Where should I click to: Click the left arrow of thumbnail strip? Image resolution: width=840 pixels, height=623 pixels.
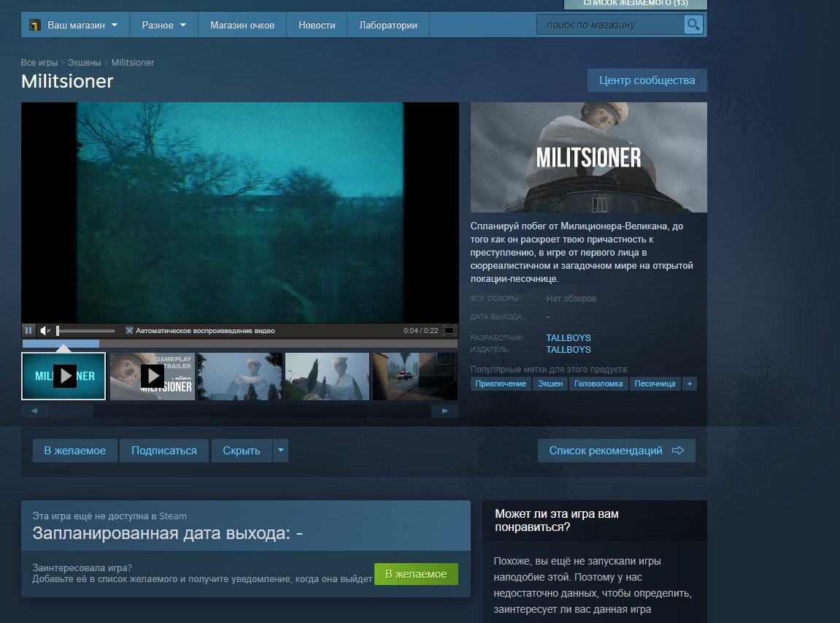pyautogui.click(x=34, y=410)
